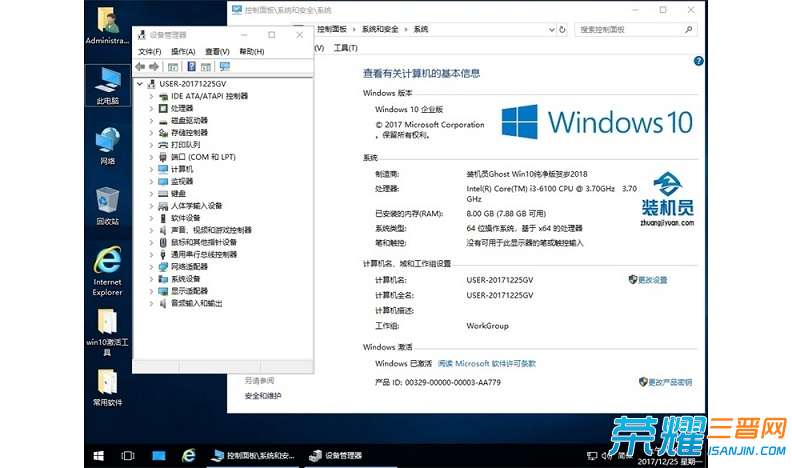Screen dimensions: 792x468
Task: Expand the 打印队列 category chevron
Action: pyautogui.click(x=151, y=145)
